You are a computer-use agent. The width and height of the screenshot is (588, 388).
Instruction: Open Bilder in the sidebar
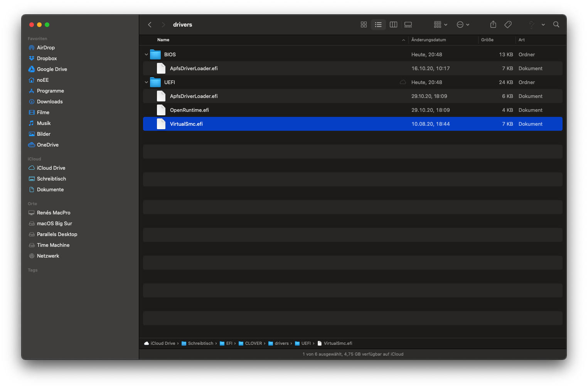tap(44, 134)
